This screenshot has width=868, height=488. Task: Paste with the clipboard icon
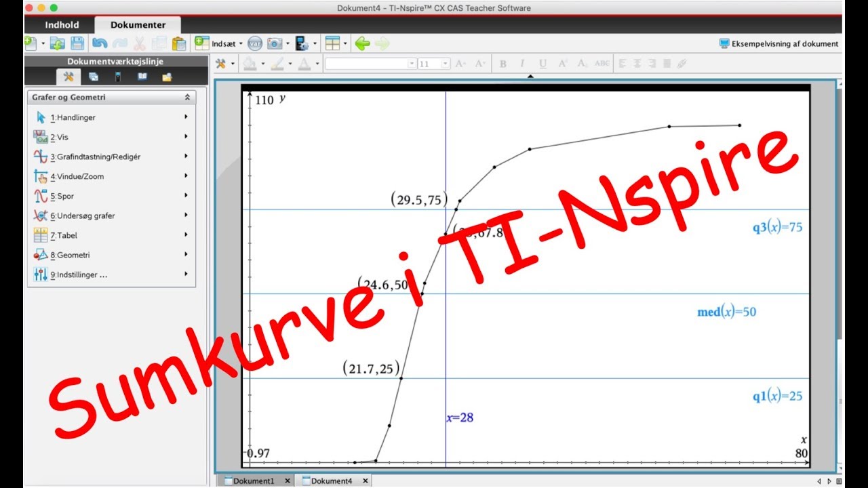179,43
